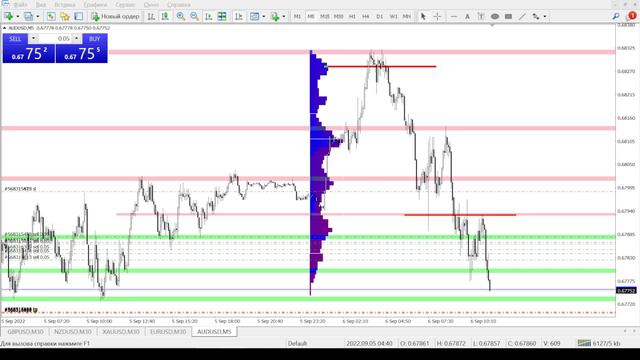
Task: Open the Справка menu
Action: click(179, 4)
